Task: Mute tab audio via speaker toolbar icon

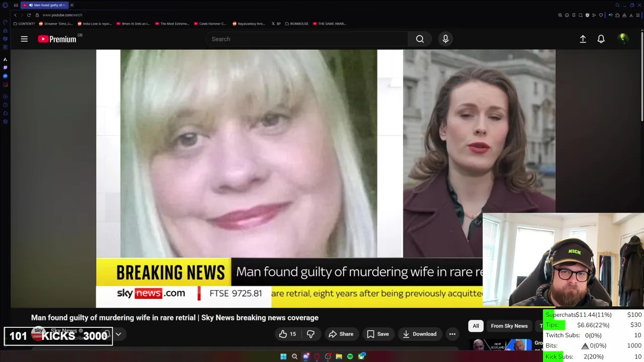Action: coord(611,15)
